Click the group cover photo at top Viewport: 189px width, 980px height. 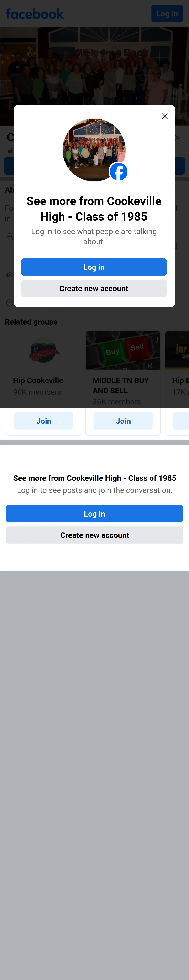pyautogui.click(x=94, y=65)
